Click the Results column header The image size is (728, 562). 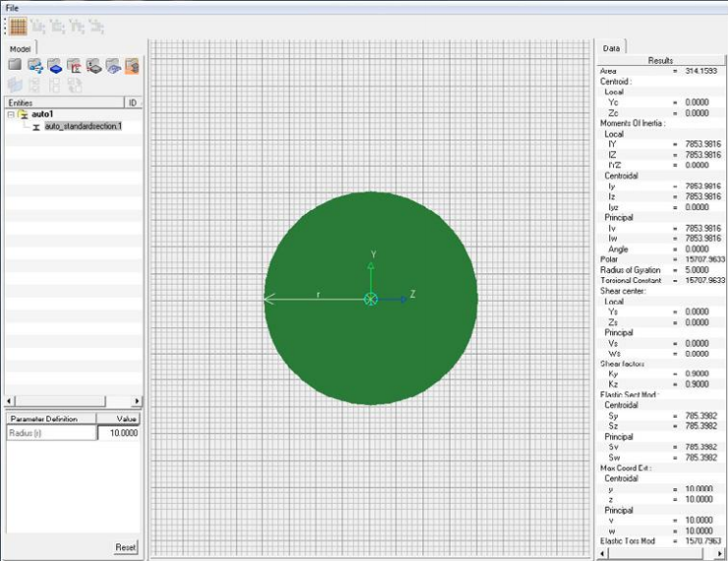coord(661,60)
